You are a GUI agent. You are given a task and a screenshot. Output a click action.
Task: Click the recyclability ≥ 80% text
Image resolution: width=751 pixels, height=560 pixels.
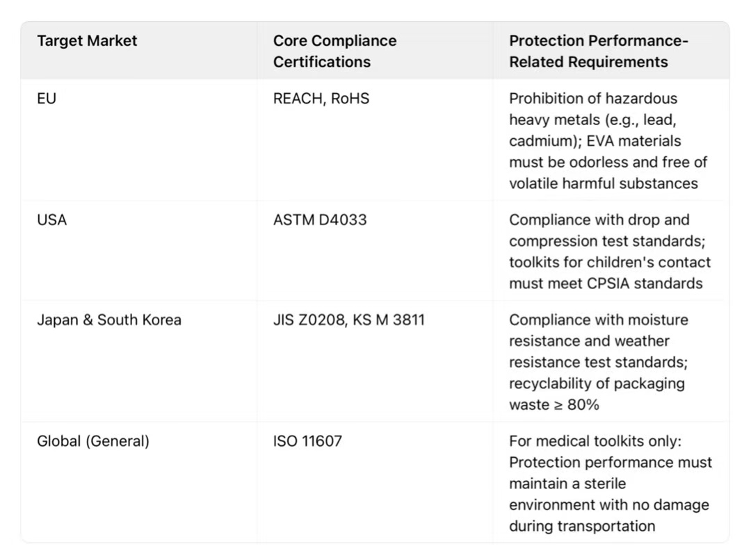click(x=596, y=394)
